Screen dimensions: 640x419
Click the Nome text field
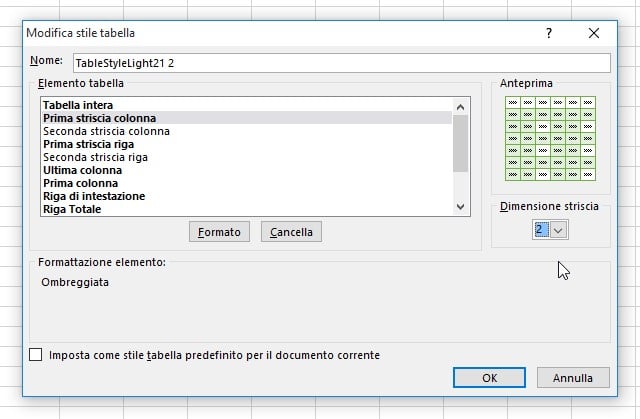(x=342, y=63)
